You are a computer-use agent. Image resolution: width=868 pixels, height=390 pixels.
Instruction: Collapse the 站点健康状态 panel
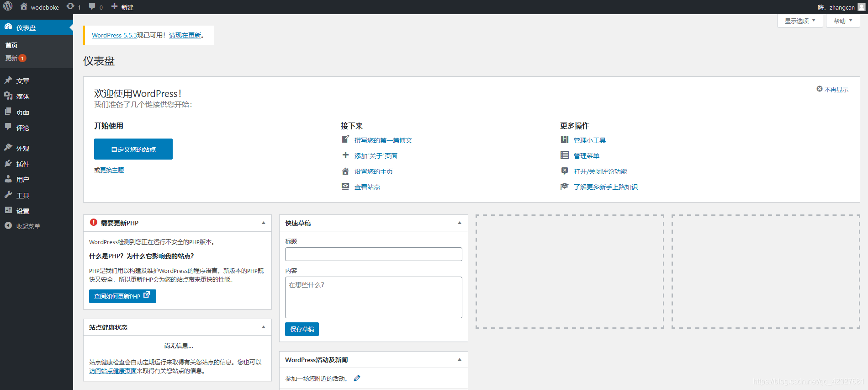point(264,327)
